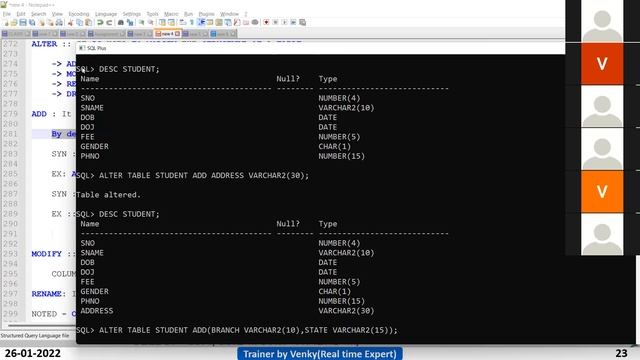Toggle synchronize vertical scrolling icon
Image resolution: width=640 pixels, height=360 pixels.
point(162,22)
